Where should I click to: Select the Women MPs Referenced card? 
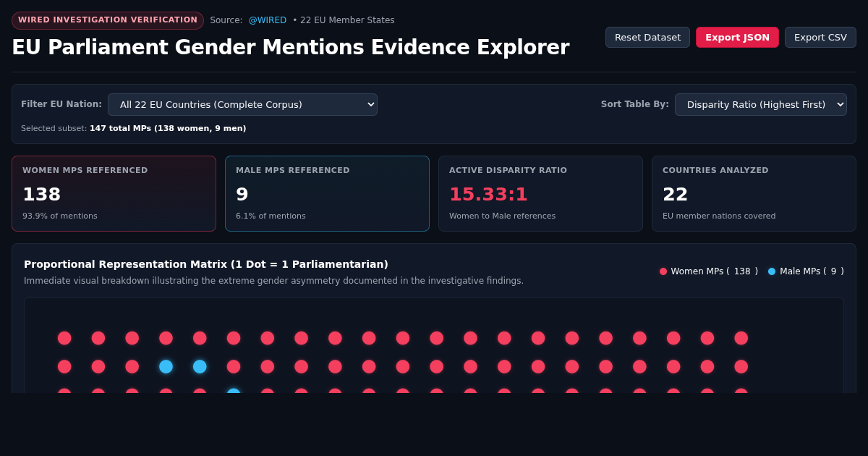click(114, 193)
